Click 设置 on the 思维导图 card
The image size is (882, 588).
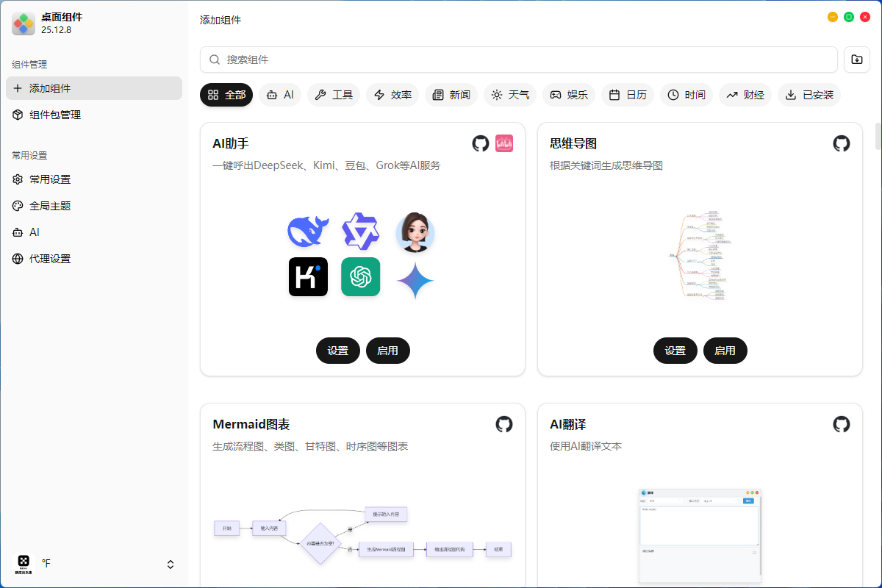pos(675,351)
